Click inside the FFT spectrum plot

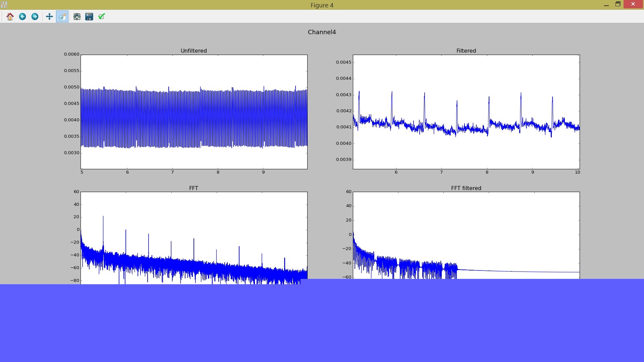tap(194, 238)
